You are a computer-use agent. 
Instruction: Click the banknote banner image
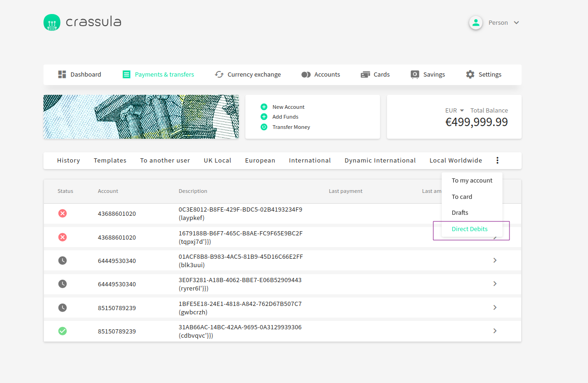(141, 117)
